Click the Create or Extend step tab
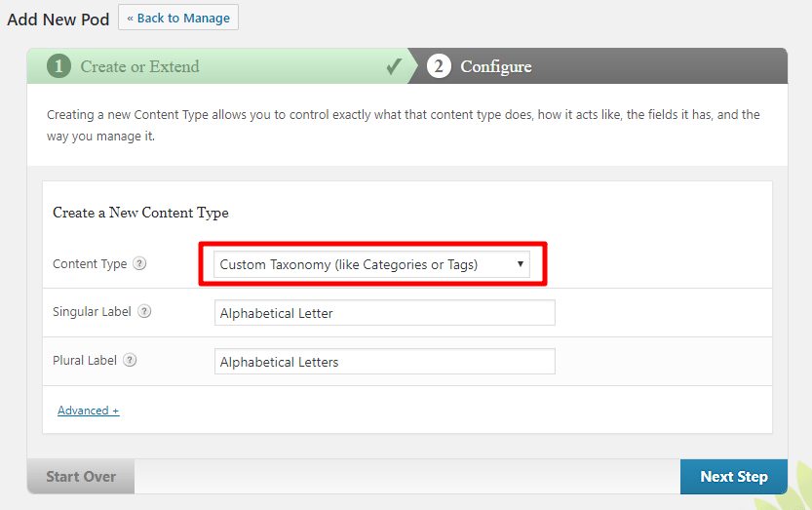 218,66
